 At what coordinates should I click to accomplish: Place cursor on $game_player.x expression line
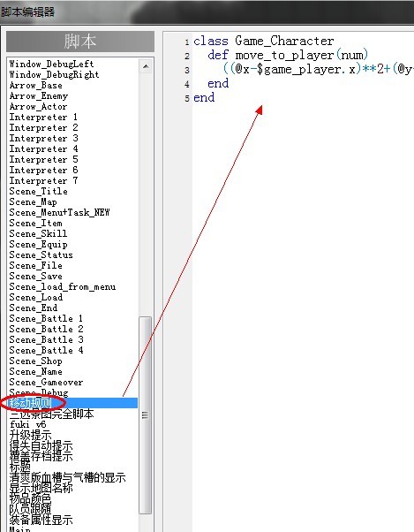[x=318, y=69]
